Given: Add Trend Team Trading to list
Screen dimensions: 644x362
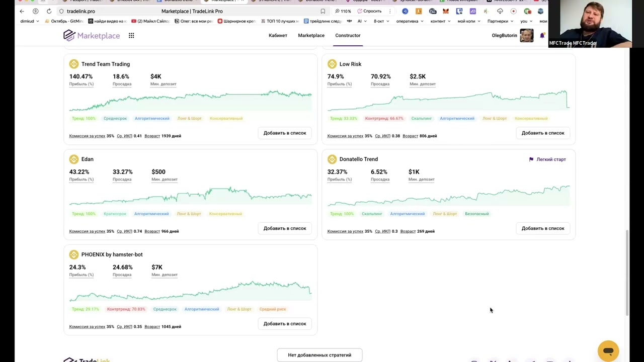Looking at the screenshot, I should coord(285,133).
